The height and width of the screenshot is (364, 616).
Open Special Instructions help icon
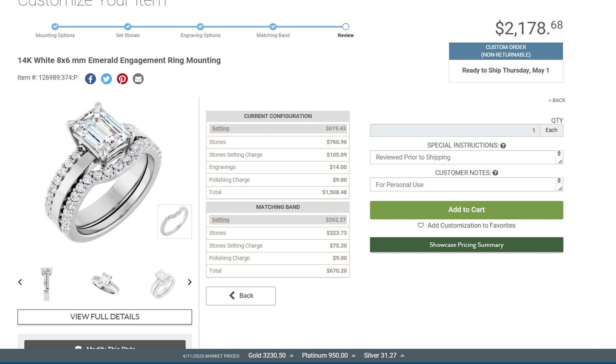pyautogui.click(x=503, y=146)
